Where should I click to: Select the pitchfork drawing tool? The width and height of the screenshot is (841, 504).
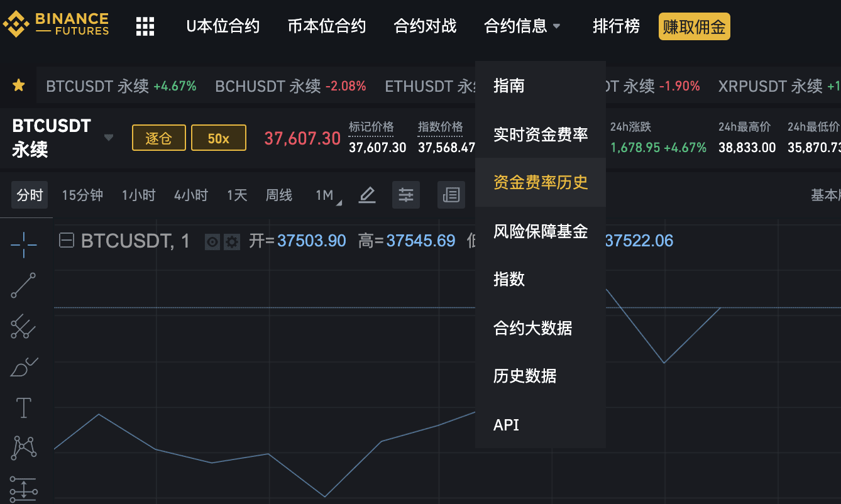tap(23, 326)
